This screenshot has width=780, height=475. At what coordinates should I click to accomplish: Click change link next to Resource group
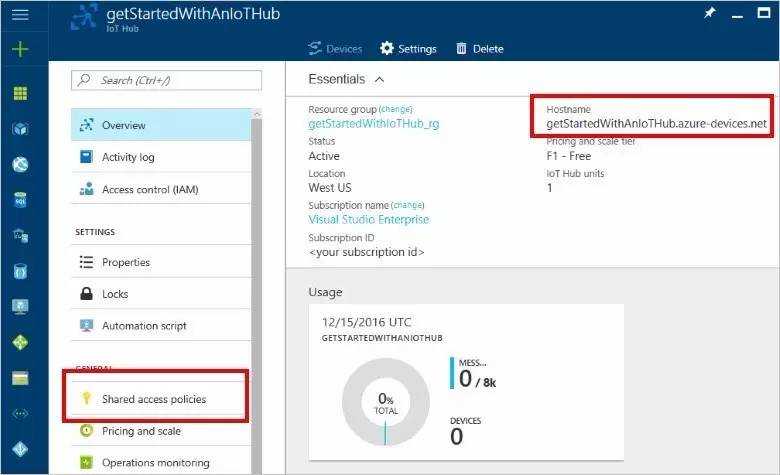tap(395, 109)
